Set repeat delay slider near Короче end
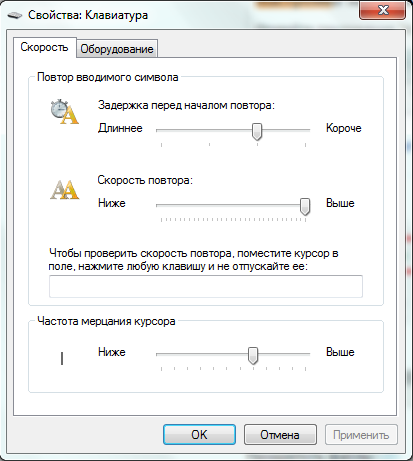This screenshot has height=461, width=413. pyautogui.click(x=303, y=130)
